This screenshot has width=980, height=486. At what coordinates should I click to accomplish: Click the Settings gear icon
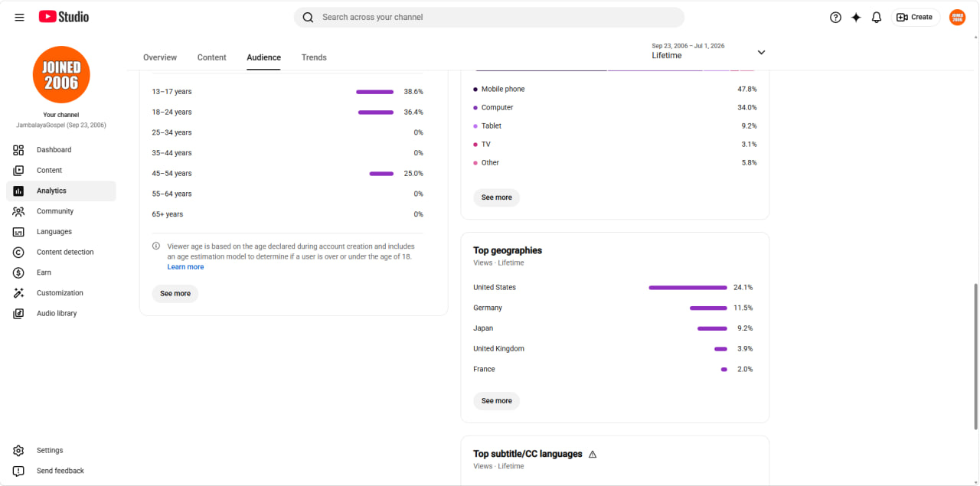click(x=18, y=451)
